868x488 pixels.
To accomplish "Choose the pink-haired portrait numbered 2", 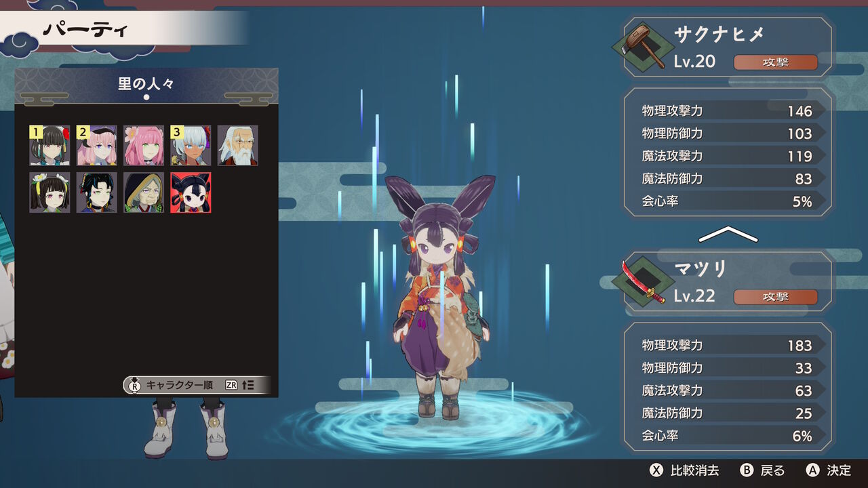I will coord(96,145).
